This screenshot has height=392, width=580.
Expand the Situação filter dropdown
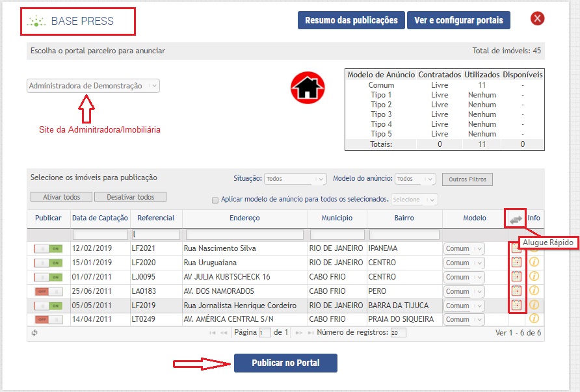[x=295, y=179]
